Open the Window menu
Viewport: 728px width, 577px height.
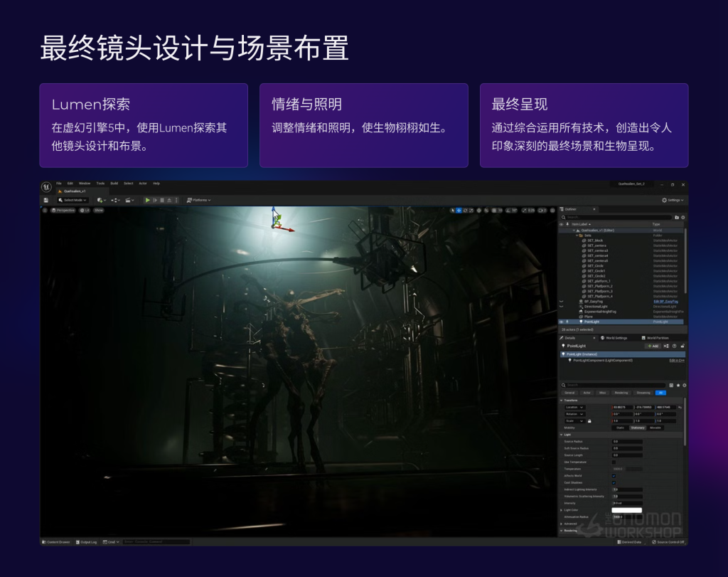(85, 184)
